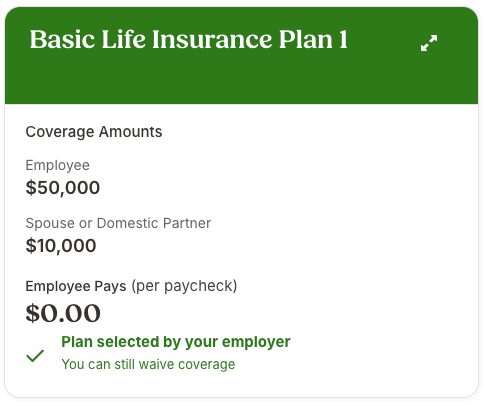
Task: Click the green checkmark icon
Action: [35, 355]
